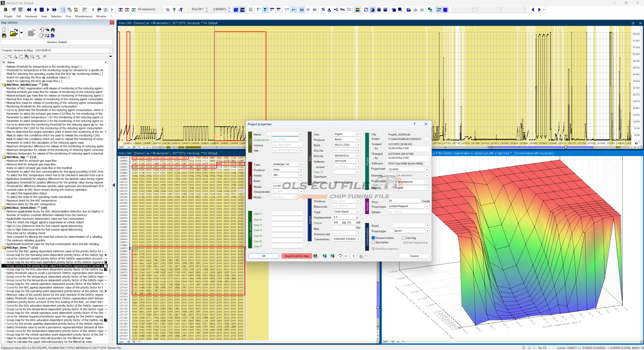Screen dimensions: 644x350
Task: Open the Projects, Versions & Maps combo box
Action: coord(57,50)
